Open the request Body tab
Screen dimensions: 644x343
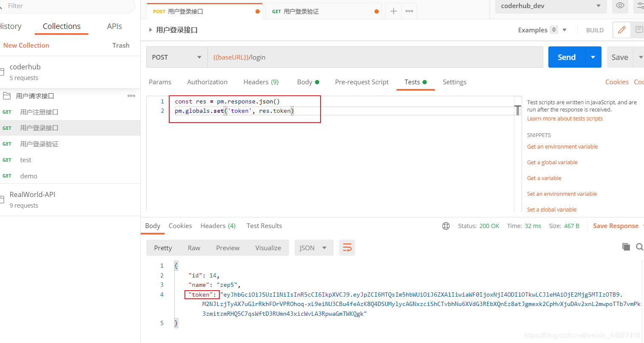308,82
